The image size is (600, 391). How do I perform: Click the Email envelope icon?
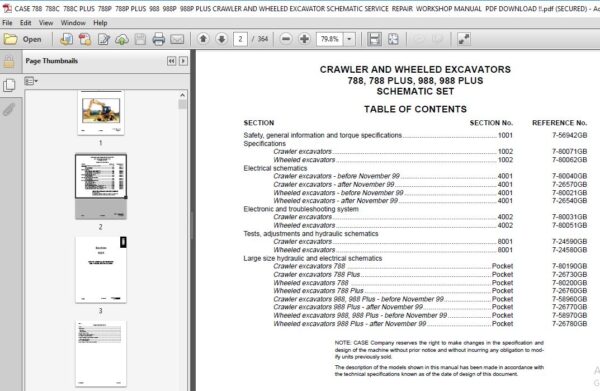pos(177,39)
